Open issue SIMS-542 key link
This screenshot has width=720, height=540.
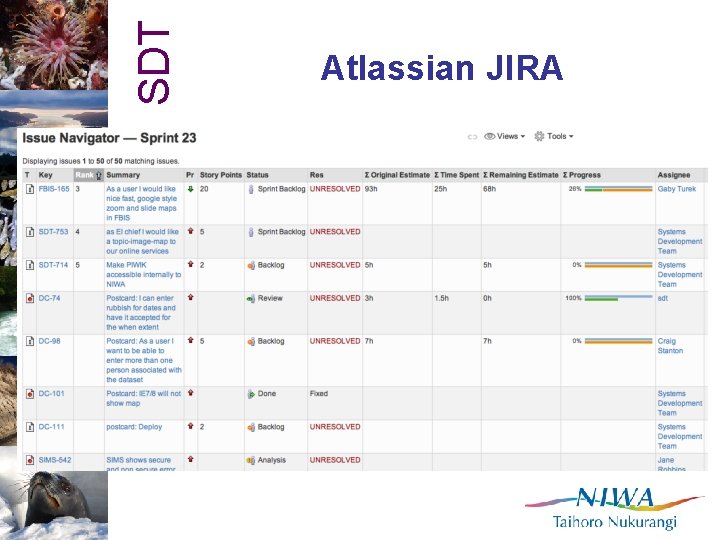(55, 460)
